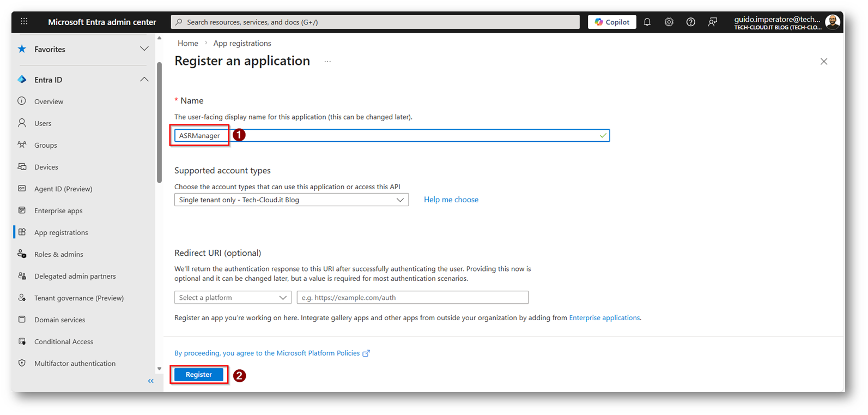
Task: Launch Copilot from the top bar
Action: (611, 22)
